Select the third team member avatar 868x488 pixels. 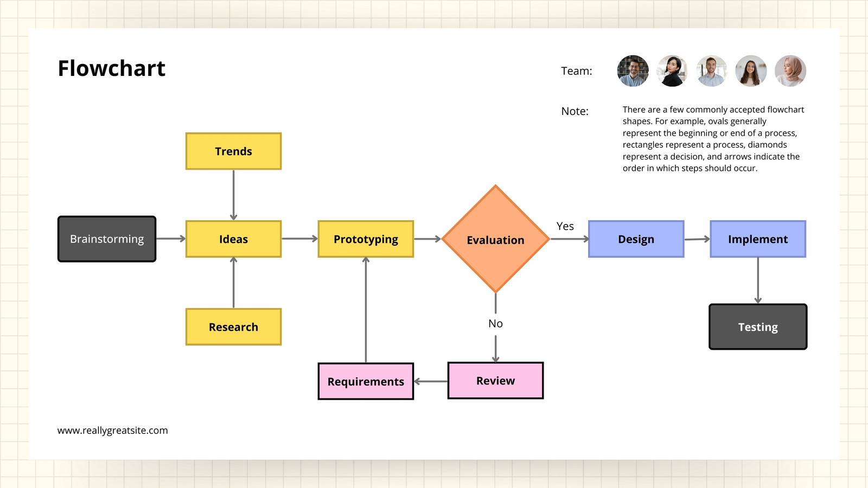click(712, 71)
